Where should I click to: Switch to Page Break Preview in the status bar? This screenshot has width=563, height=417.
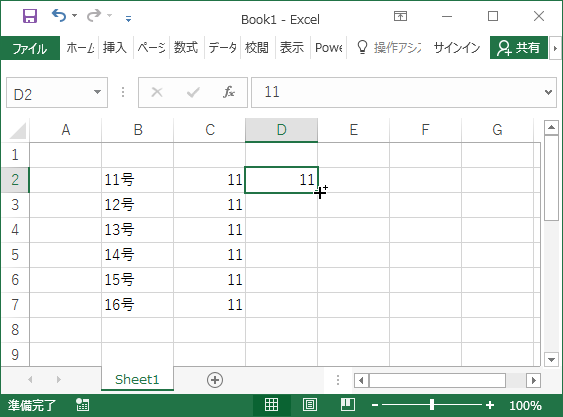pos(348,405)
